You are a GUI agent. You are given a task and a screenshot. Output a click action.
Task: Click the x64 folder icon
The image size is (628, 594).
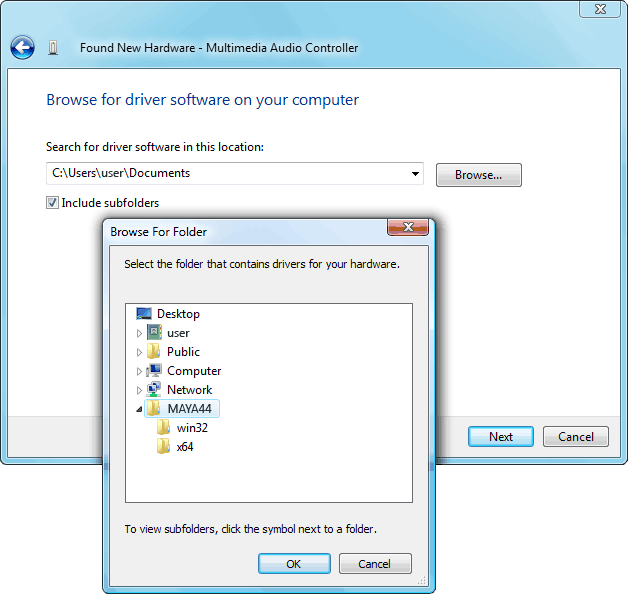click(163, 447)
